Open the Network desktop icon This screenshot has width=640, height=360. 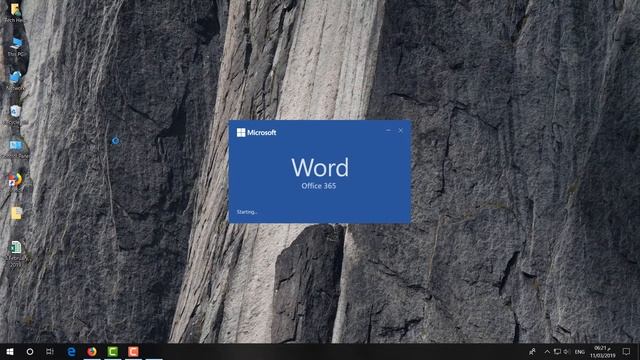pyautogui.click(x=16, y=81)
